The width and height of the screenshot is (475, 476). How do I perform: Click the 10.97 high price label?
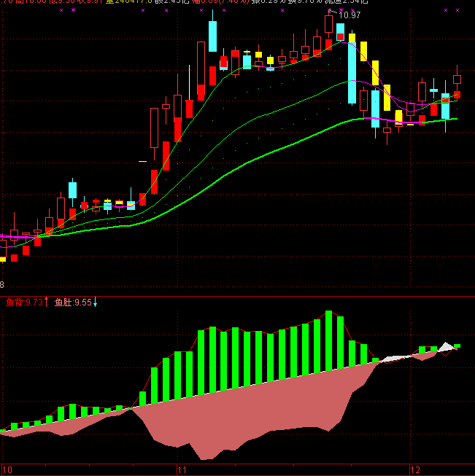click(350, 15)
